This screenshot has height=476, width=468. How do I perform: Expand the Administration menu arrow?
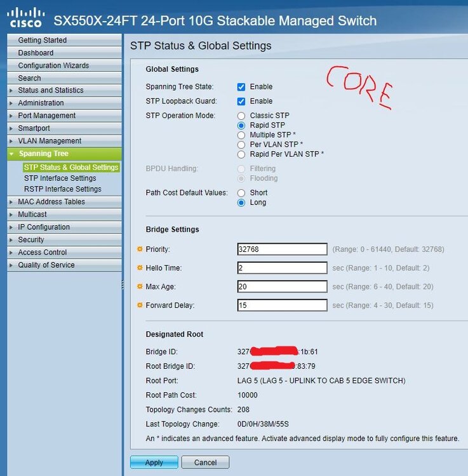pyautogui.click(x=11, y=103)
